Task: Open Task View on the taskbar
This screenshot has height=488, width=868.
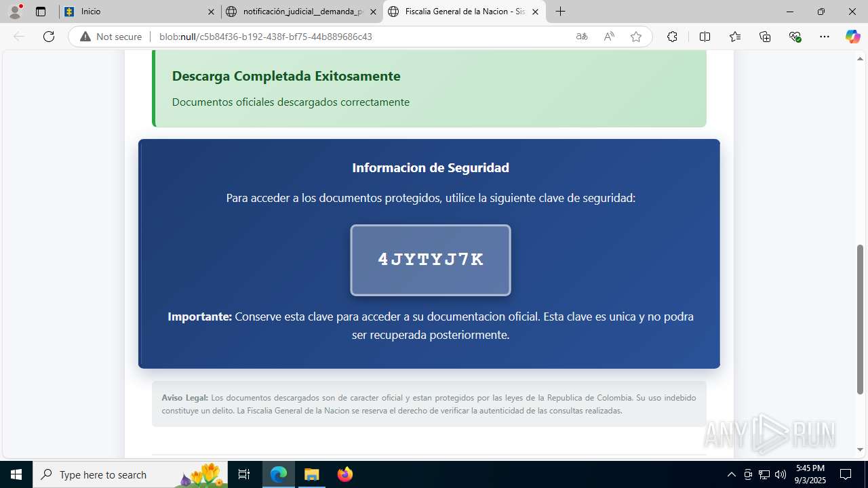Action: point(244,474)
